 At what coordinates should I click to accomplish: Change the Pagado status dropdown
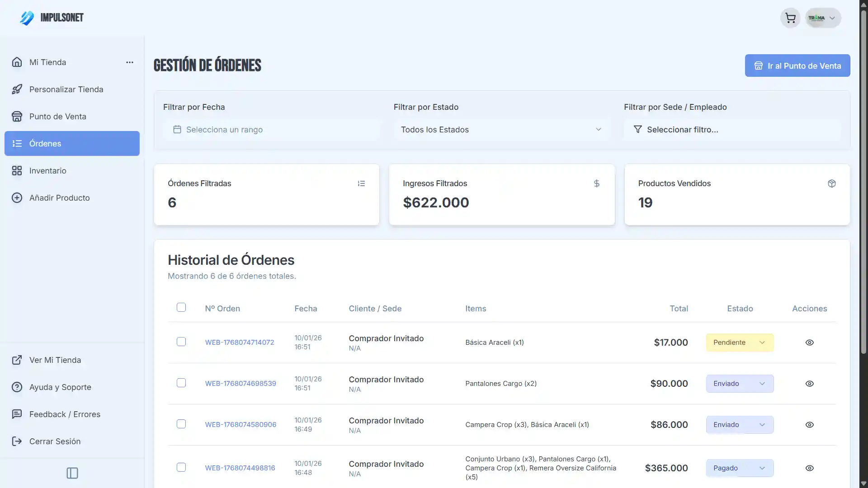click(740, 468)
